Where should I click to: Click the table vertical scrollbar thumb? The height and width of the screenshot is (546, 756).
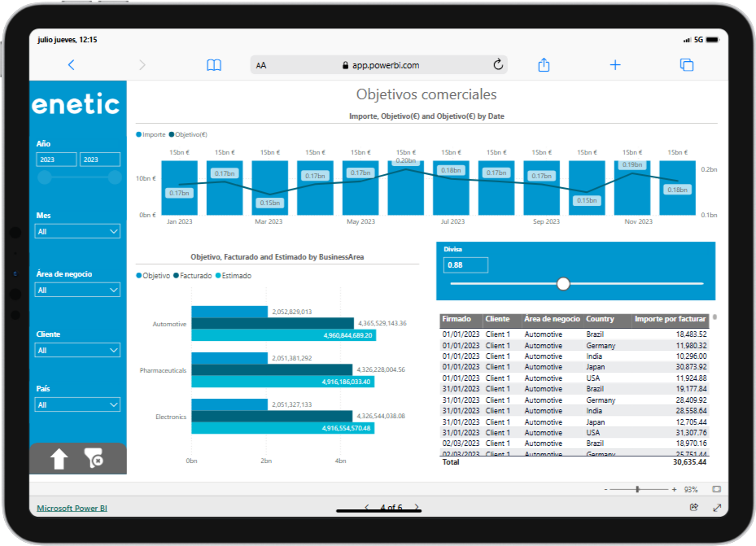pyautogui.click(x=714, y=317)
